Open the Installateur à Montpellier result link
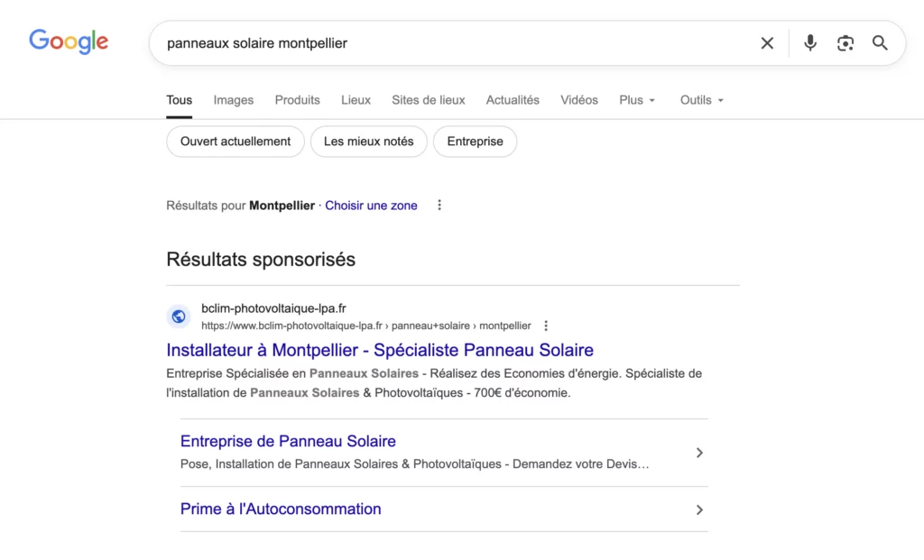This screenshot has height=560, width=924. 379,350
